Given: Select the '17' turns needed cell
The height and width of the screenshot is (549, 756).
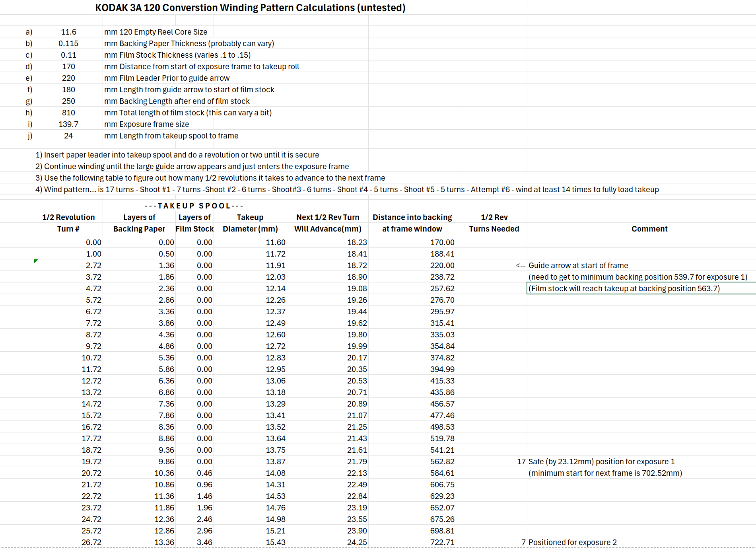Looking at the screenshot, I should 521,461.
